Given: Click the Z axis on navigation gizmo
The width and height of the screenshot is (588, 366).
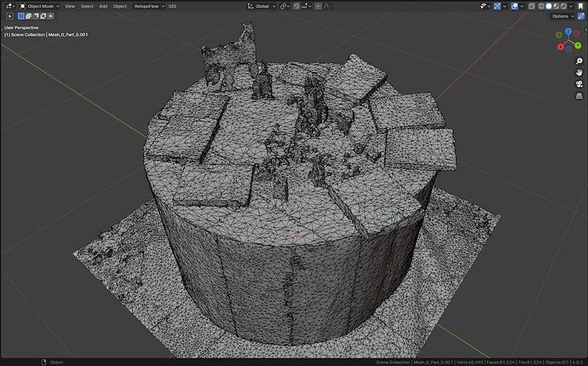Looking at the screenshot, I should pyautogui.click(x=568, y=32).
